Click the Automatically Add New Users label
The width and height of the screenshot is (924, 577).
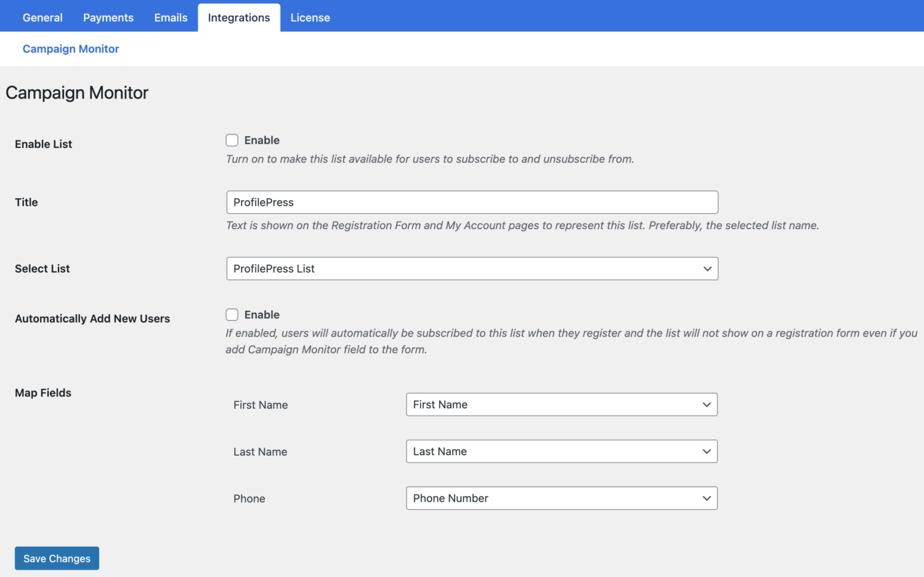[x=92, y=318]
